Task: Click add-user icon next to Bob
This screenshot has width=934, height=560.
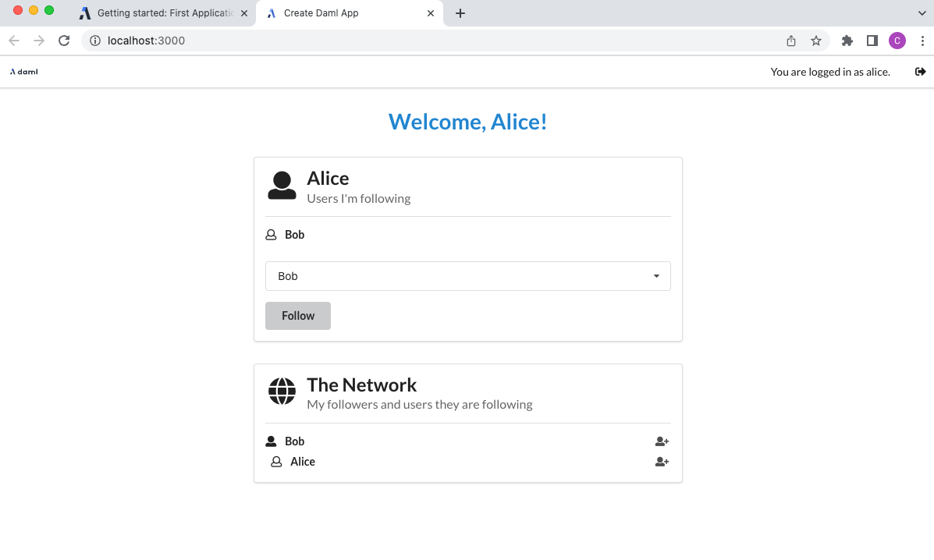Action: [x=662, y=441]
